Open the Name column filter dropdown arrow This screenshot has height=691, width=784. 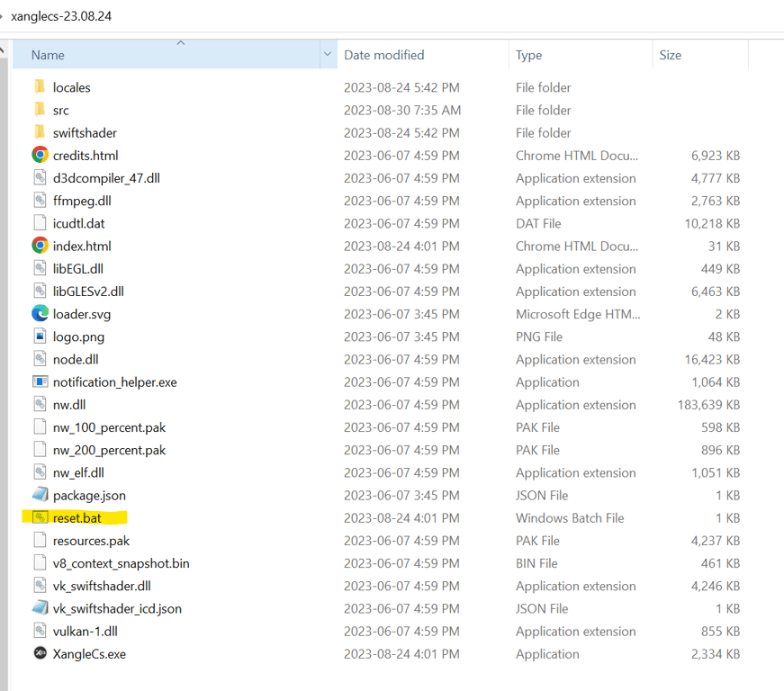(x=328, y=54)
